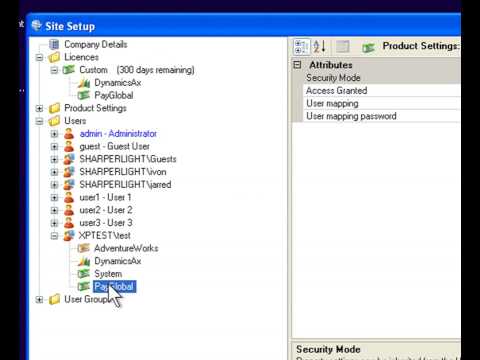Click the Product Settings header icon
Screen dimensions: 480x360
tap(368, 48)
